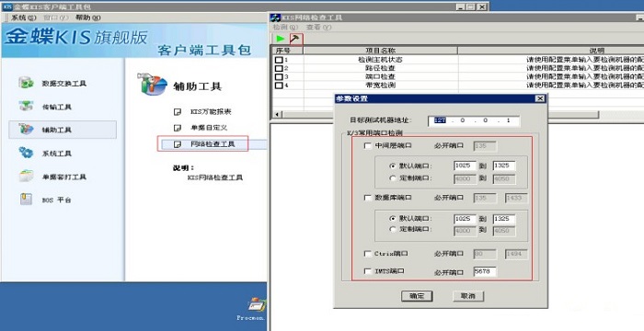Click the green run detection arrow

click(x=281, y=39)
